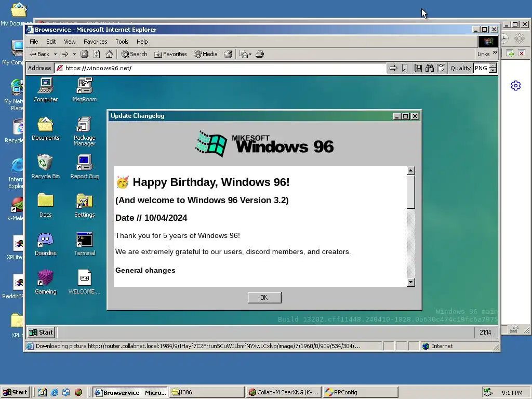Click the changelog scrollbar up arrow

click(x=410, y=170)
